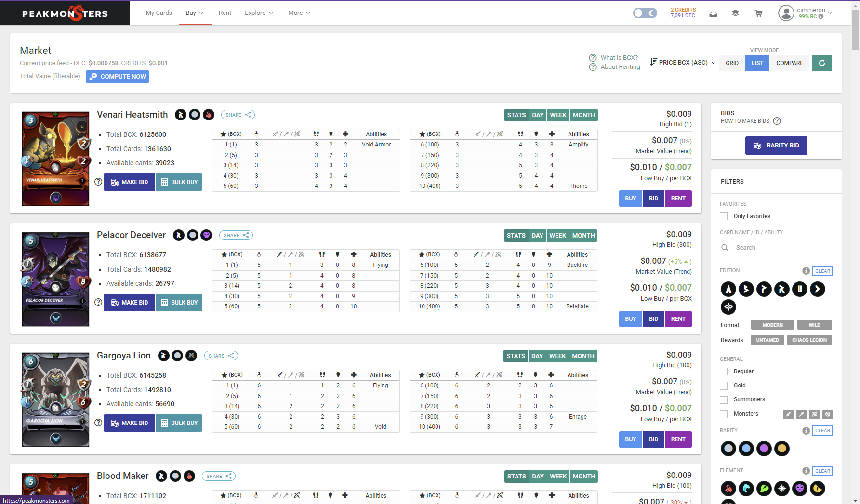This screenshot has width=860, height=504.
Task: Open the Buy dropdown menu
Action: tap(195, 13)
